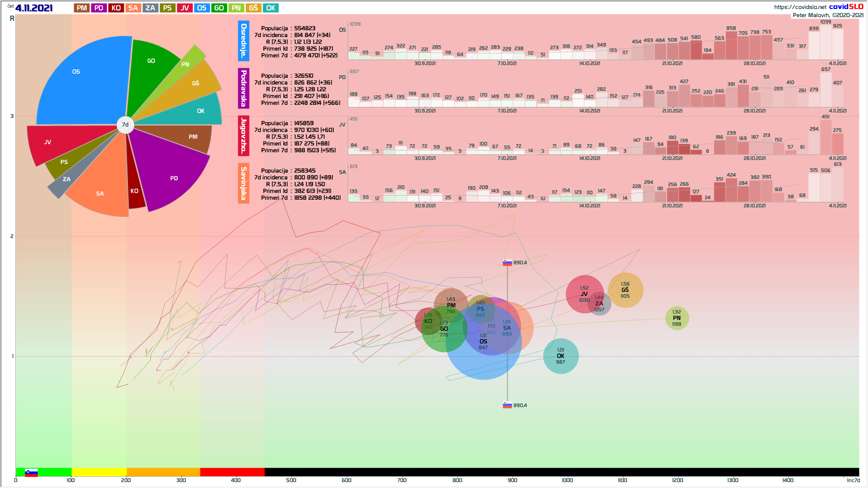Click the upper Slovenia flag marker 890,4
Screen dimensions: 868x488
(x=507, y=263)
